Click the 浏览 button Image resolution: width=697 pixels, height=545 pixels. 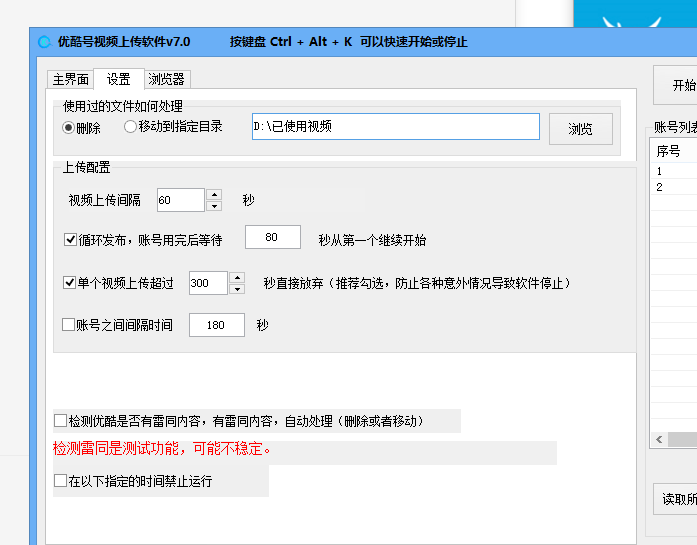(x=581, y=129)
